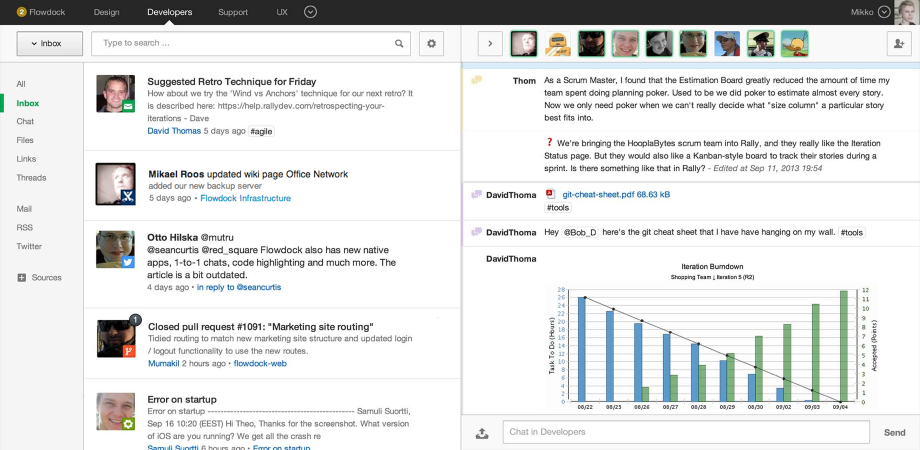The height and width of the screenshot is (450, 920).
Task: Open the flows dropdown circle arrow
Action: click(311, 12)
